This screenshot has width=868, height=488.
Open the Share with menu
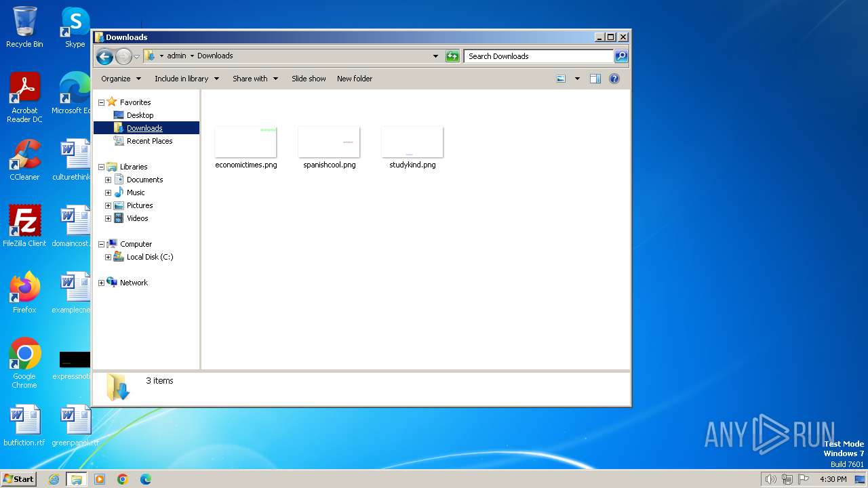click(x=255, y=79)
